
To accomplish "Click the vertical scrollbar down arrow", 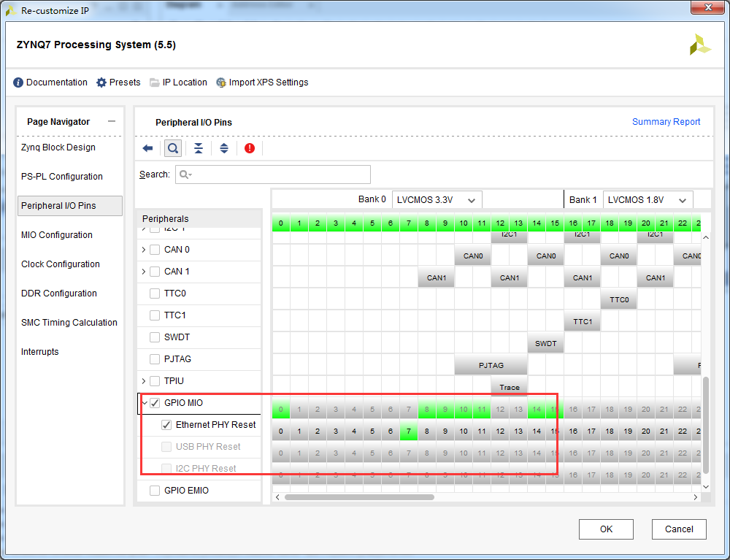I will (706, 486).
